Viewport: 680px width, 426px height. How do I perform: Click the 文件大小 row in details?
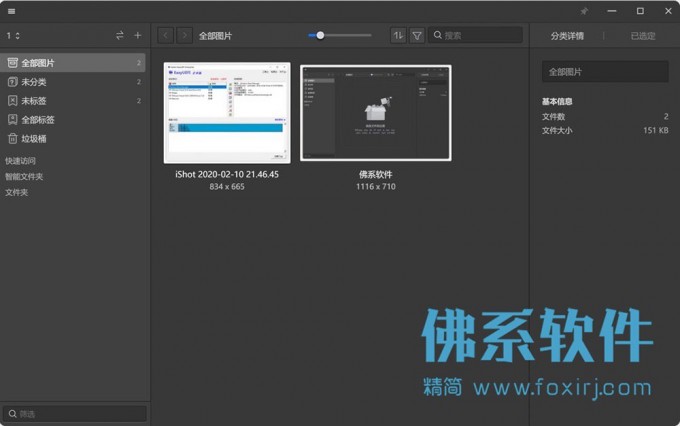[605, 130]
